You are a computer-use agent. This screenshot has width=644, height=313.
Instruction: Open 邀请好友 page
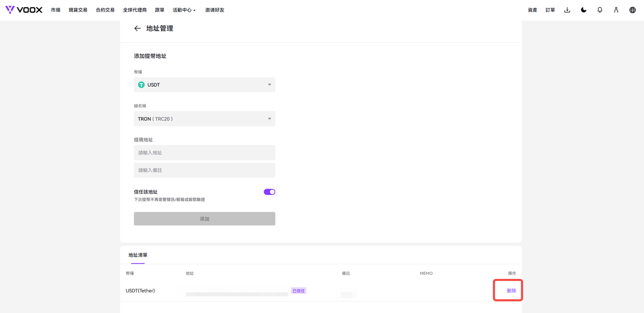point(215,10)
